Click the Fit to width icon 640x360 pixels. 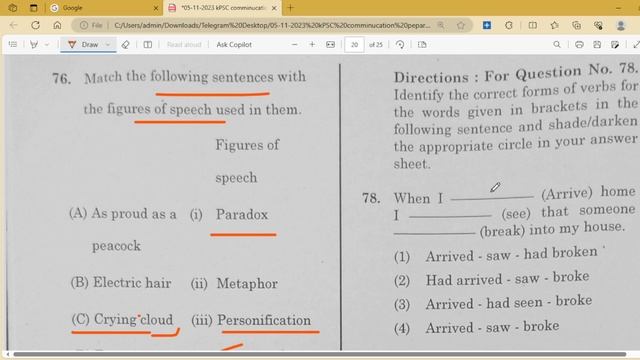tap(331, 44)
